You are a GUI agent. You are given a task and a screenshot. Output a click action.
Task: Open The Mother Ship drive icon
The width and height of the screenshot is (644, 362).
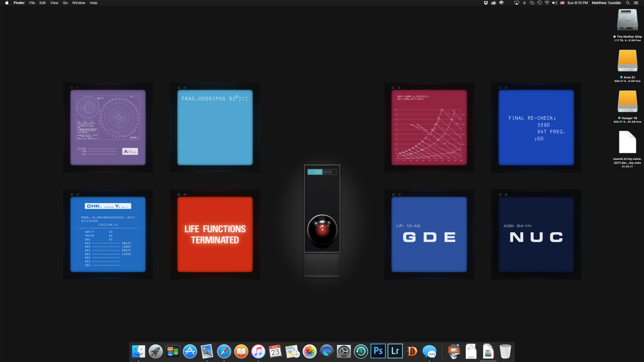(627, 20)
